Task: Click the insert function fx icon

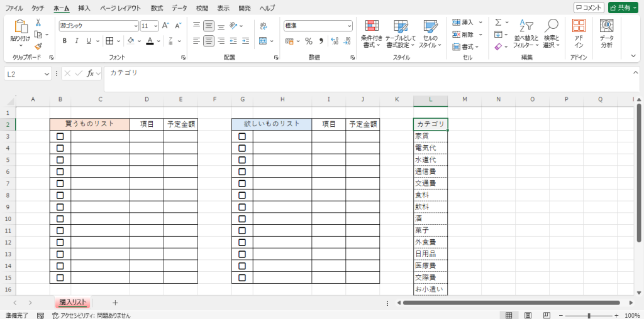Action: tap(91, 73)
